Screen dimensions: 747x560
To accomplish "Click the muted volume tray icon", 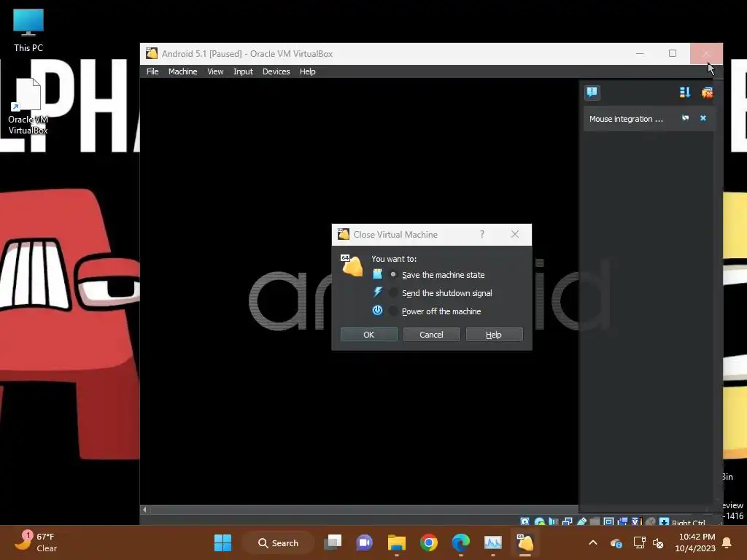I will (658, 542).
